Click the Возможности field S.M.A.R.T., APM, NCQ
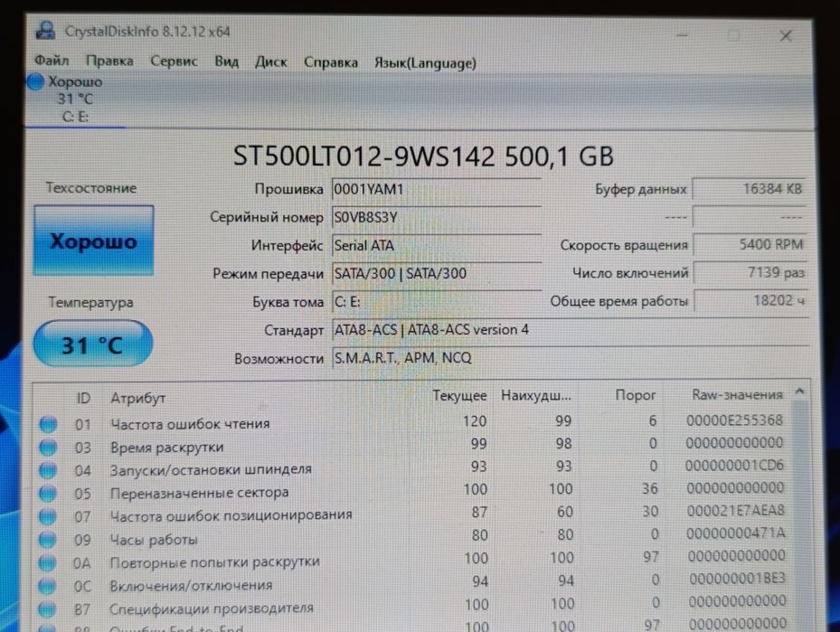Image resolution: width=840 pixels, height=632 pixels. 570,358
